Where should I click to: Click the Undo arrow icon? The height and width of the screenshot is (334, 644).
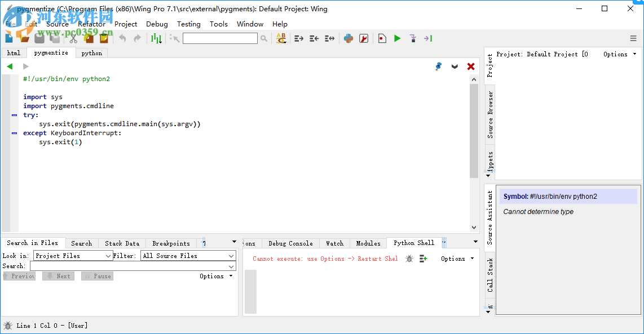pyautogui.click(x=122, y=38)
